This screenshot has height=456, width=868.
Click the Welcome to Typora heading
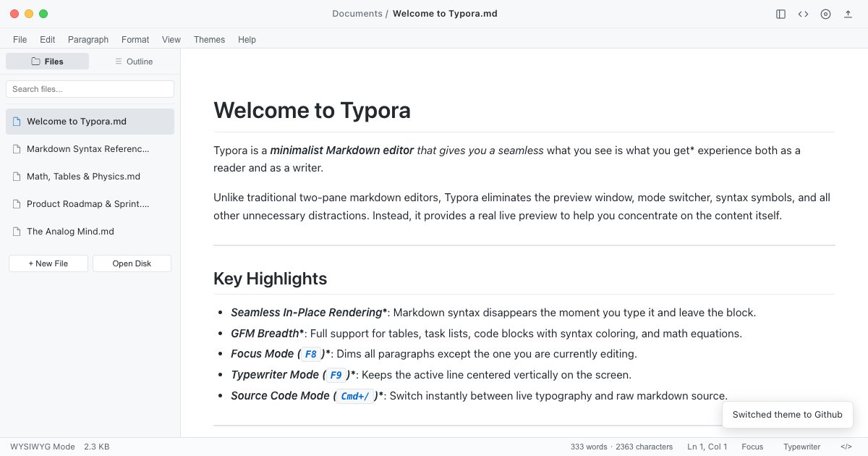click(x=312, y=111)
